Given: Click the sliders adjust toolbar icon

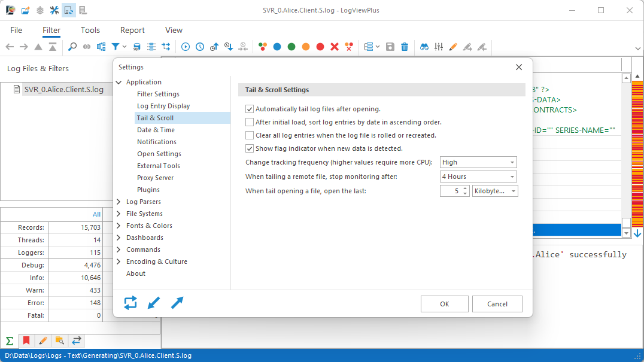Looking at the screenshot, I should [x=439, y=47].
